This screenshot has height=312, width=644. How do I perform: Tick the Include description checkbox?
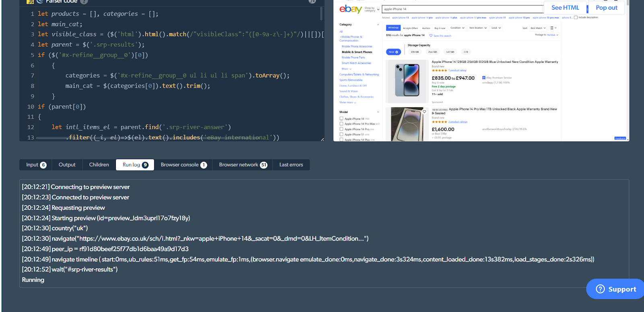pos(576,17)
